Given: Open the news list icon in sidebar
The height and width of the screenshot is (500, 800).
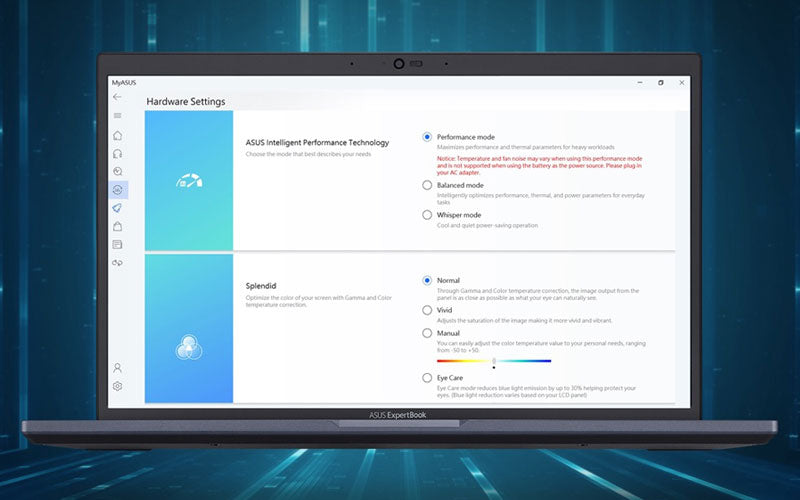Looking at the screenshot, I should (x=117, y=244).
